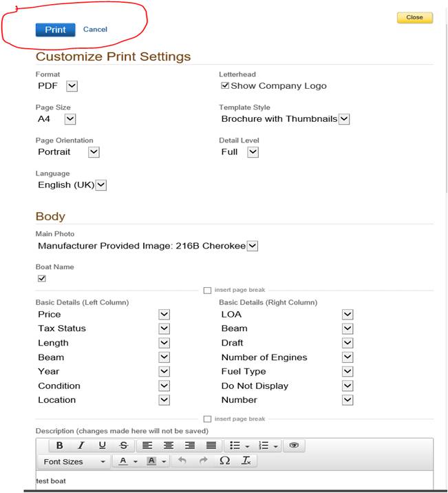Open the Font Sizes dropdown
448x493 pixels.
pos(74,461)
